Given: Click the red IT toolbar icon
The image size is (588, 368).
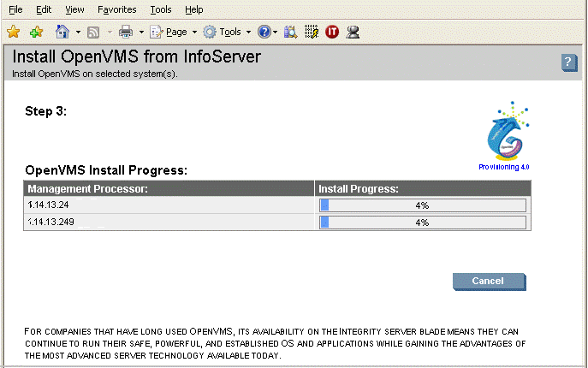Looking at the screenshot, I should 332,32.
